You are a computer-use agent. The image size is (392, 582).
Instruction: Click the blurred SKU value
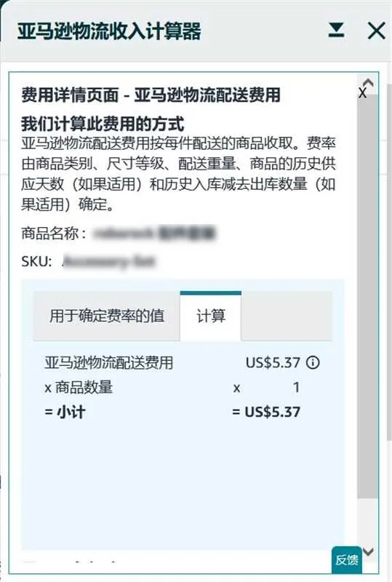(109, 261)
